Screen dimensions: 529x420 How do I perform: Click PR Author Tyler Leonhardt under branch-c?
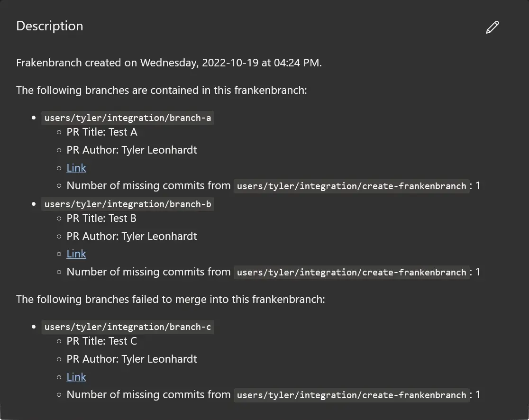coord(132,359)
